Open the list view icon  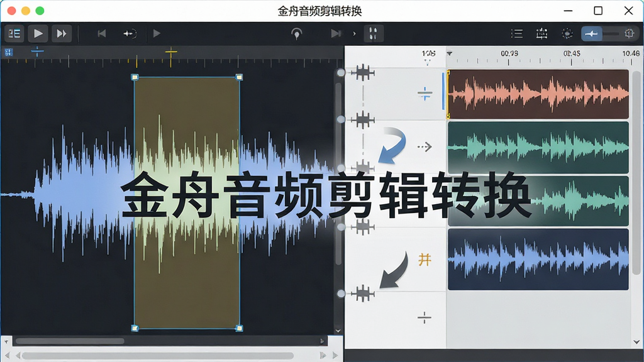point(517,34)
